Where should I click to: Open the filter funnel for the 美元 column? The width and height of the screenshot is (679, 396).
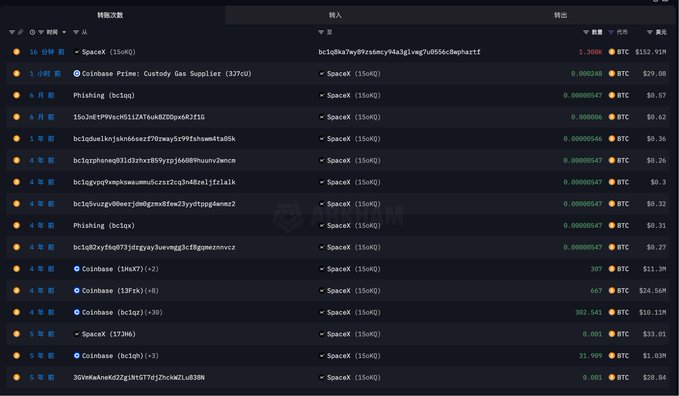pyautogui.click(x=650, y=32)
